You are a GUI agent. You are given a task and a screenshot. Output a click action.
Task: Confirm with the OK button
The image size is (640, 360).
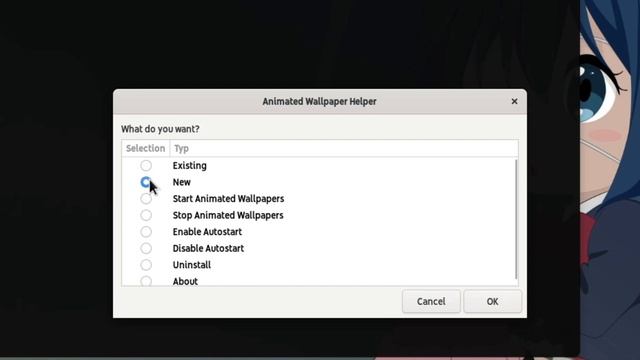pos(492,302)
